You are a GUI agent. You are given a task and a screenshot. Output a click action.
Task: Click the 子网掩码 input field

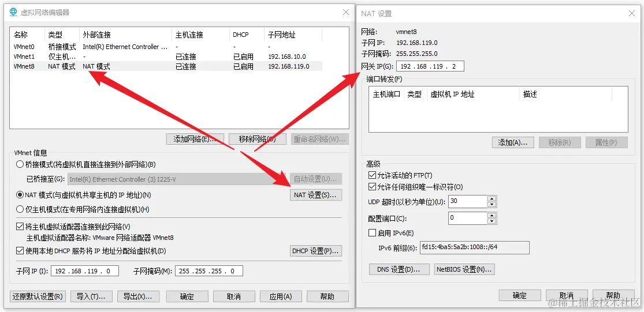(209, 271)
